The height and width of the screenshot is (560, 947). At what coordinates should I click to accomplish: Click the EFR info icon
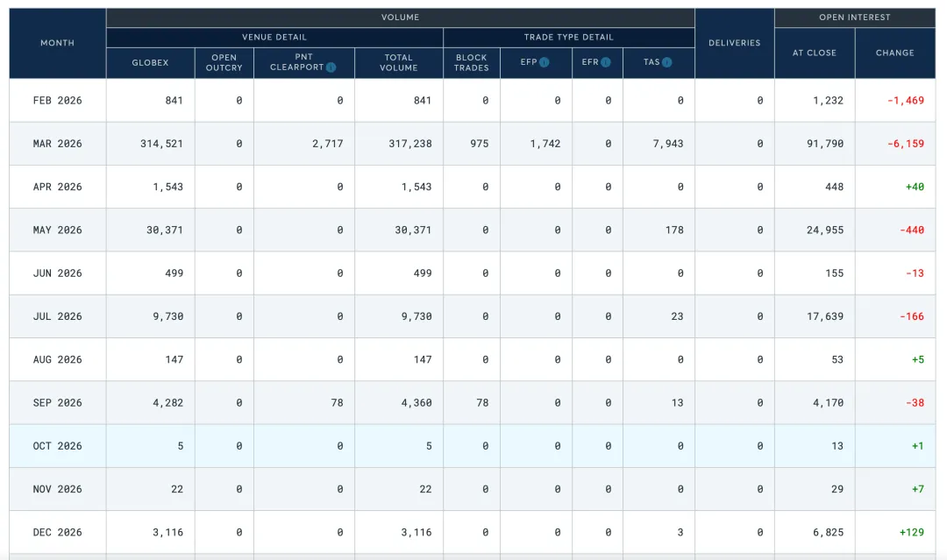tap(606, 62)
